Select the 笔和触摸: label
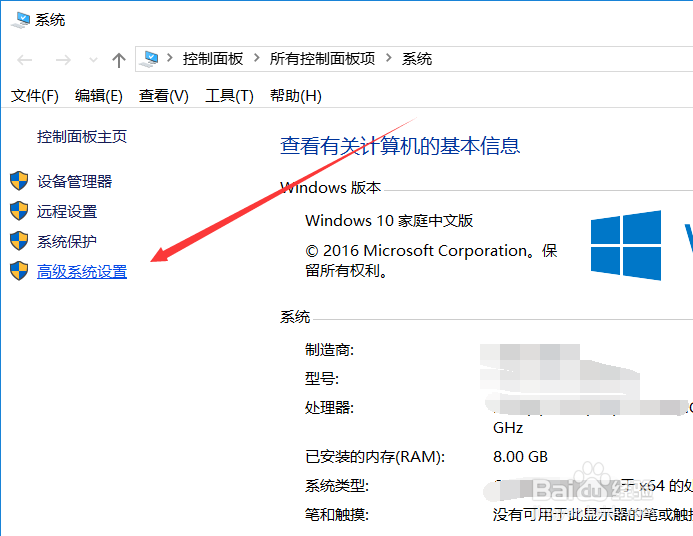The image size is (693, 536). (337, 514)
